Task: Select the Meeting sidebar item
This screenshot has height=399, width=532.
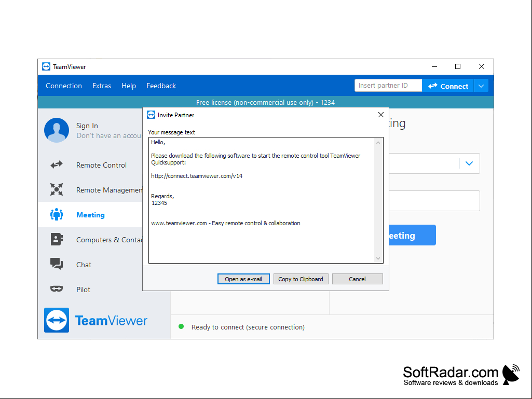Action: point(90,214)
